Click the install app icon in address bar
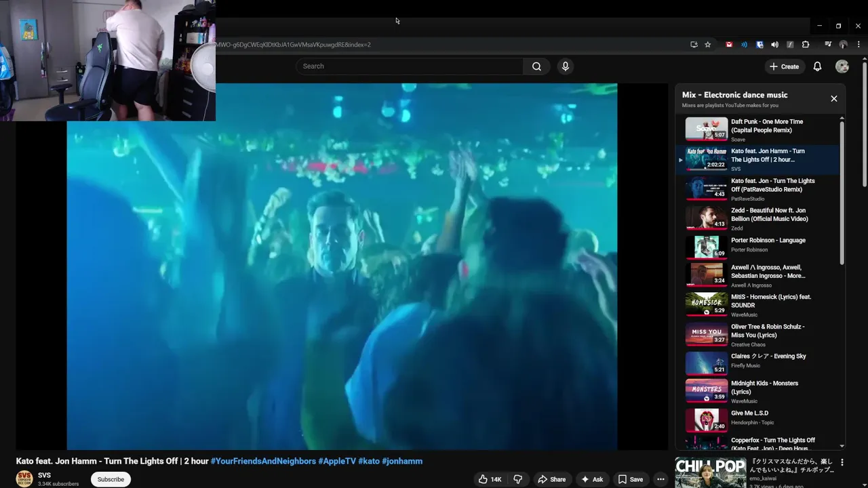 [694, 45]
